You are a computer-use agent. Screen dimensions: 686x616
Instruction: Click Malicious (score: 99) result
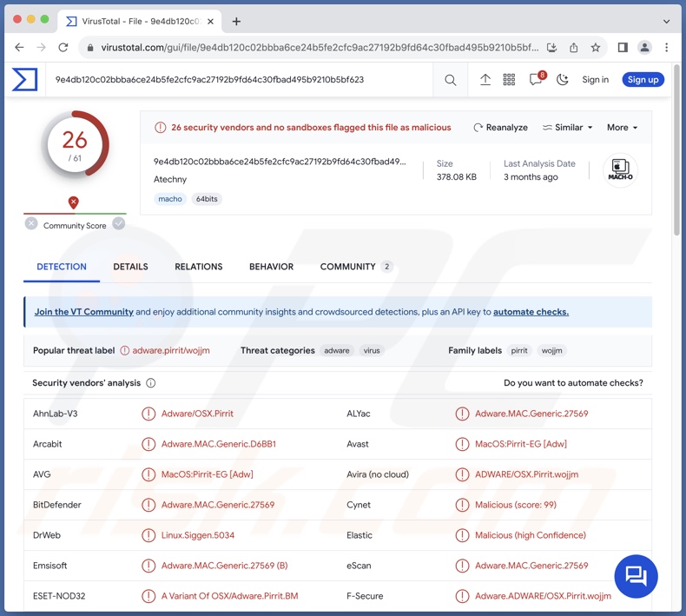click(516, 505)
